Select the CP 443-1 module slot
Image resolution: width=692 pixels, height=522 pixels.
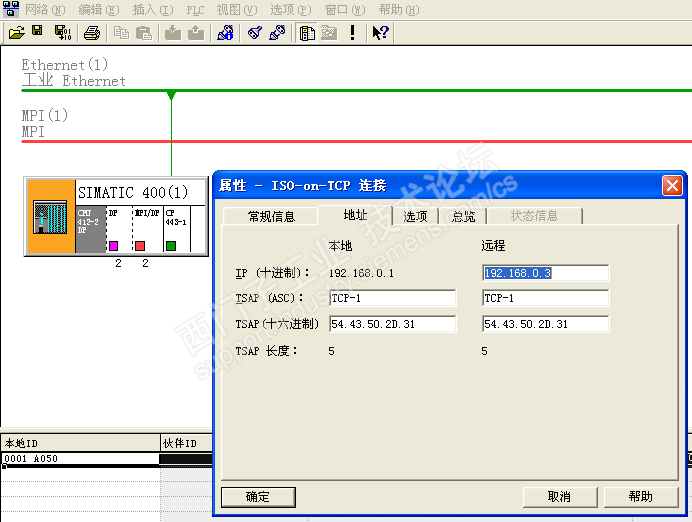point(177,229)
